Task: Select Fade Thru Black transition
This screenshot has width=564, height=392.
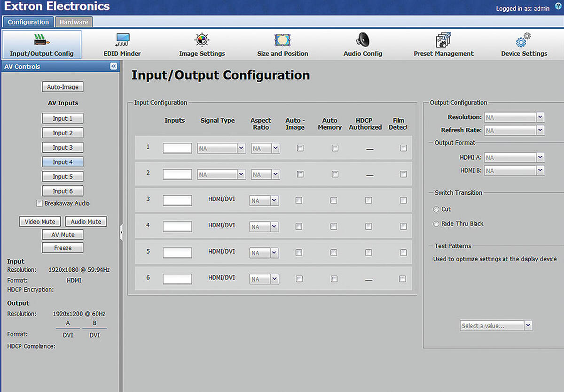Action: pyautogui.click(x=436, y=224)
